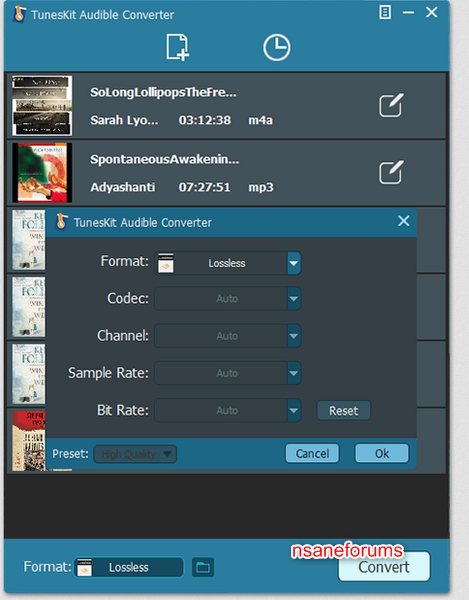Click duration 07:27:51
The image size is (469, 600).
[x=205, y=187]
